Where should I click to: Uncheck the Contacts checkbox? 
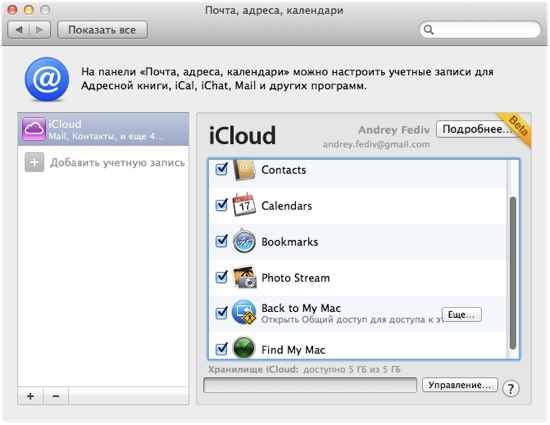pos(221,169)
